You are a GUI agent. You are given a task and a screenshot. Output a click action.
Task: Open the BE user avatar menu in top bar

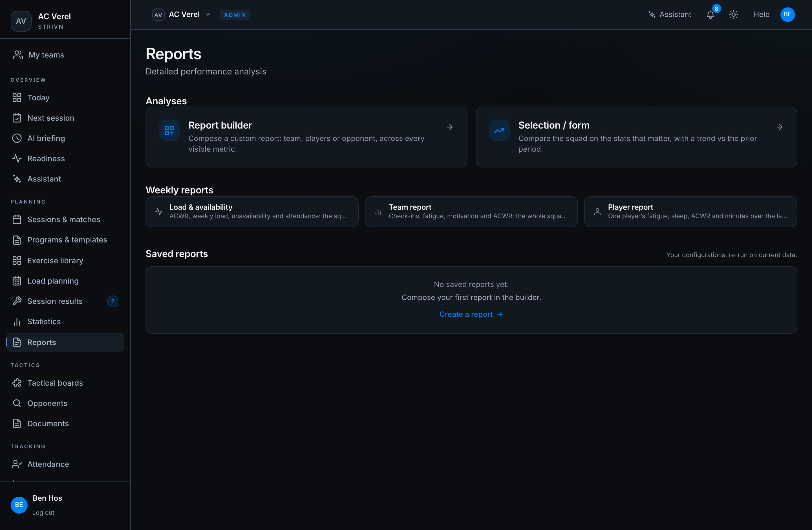[787, 15]
